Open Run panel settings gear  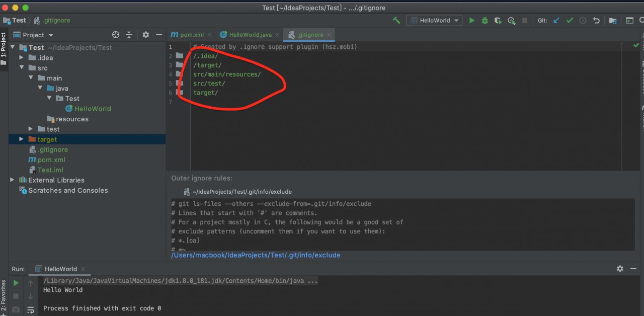point(620,269)
